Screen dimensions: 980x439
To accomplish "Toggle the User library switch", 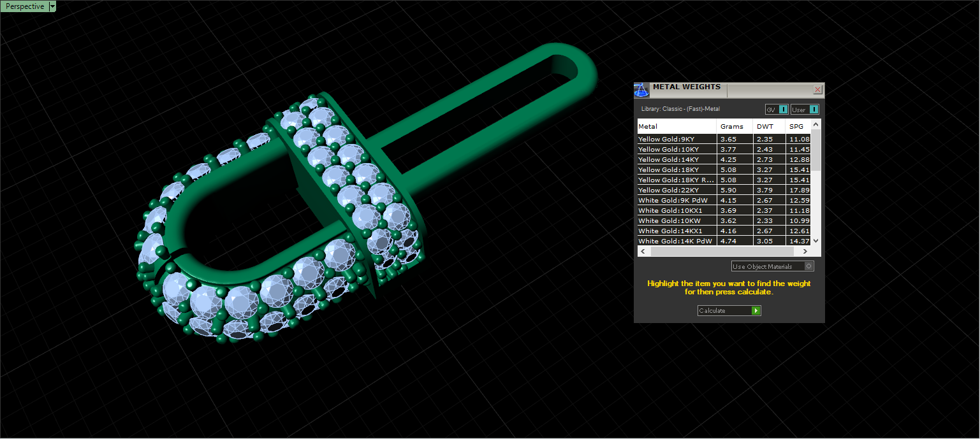I will [805, 110].
